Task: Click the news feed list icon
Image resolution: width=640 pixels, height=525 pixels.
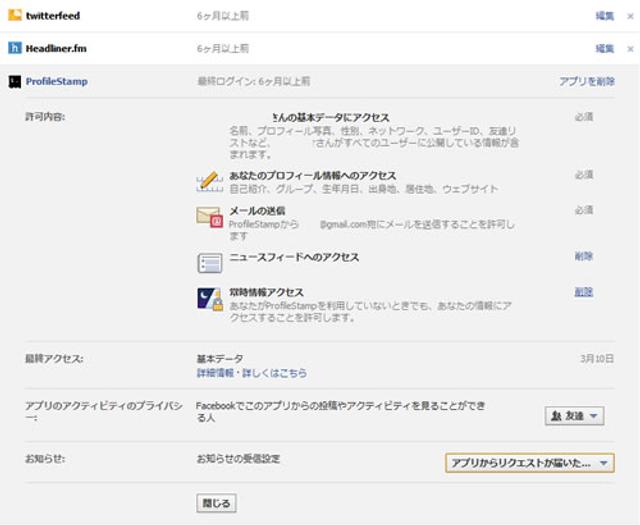Action: (x=210, y=263)
